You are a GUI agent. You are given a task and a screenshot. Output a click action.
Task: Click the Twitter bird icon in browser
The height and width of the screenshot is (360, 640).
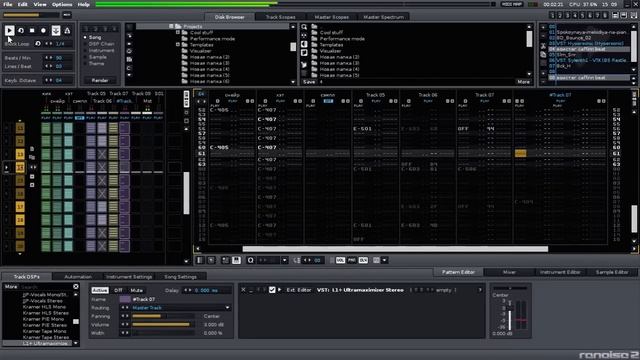(304, 65)
